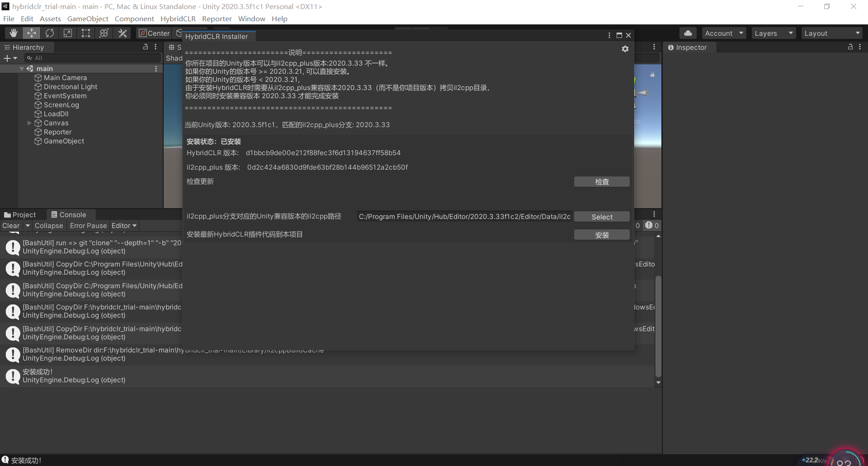The width and height of the screenshot is (868, 466).
Task: Switch to the Project tab
Action: pos(20,214)
